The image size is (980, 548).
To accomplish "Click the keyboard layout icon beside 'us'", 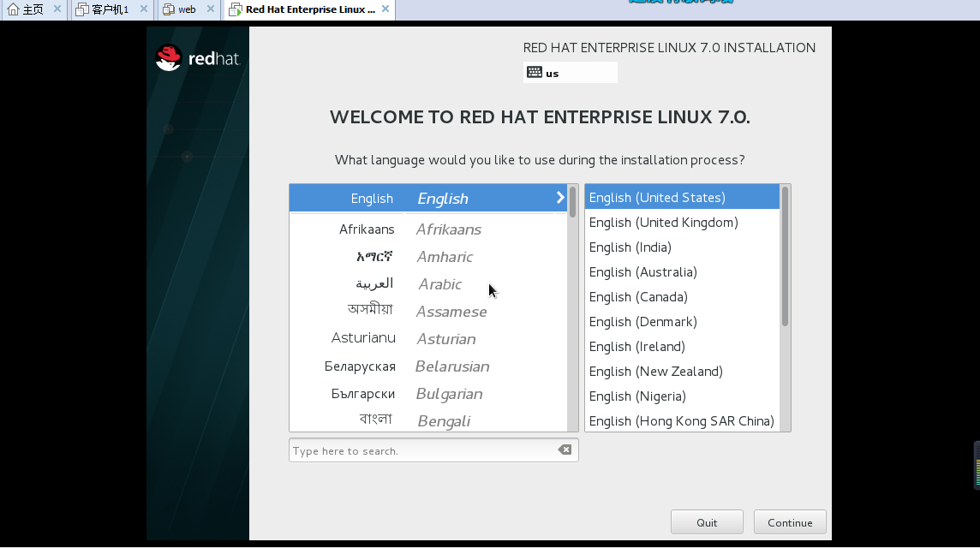I will point(535,73).
